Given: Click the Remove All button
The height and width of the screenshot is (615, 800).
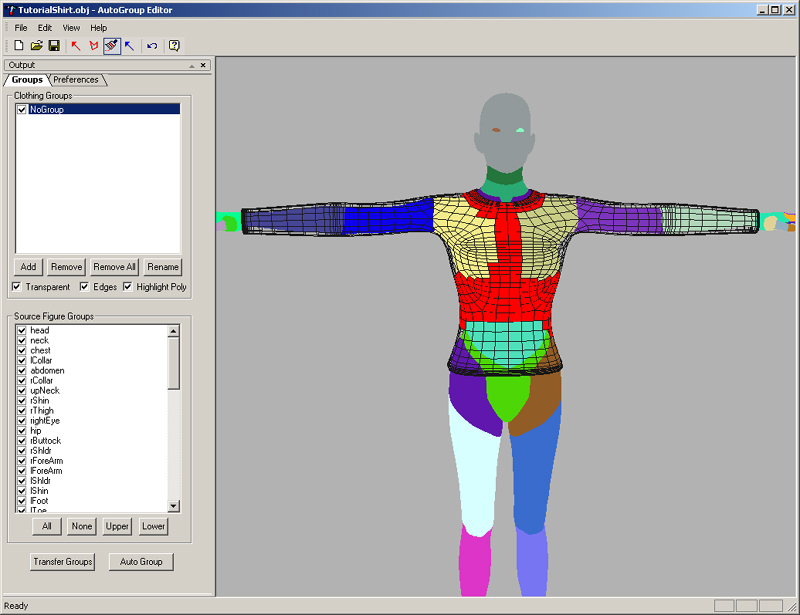Looking at the screenshot, I should [114, 267].
